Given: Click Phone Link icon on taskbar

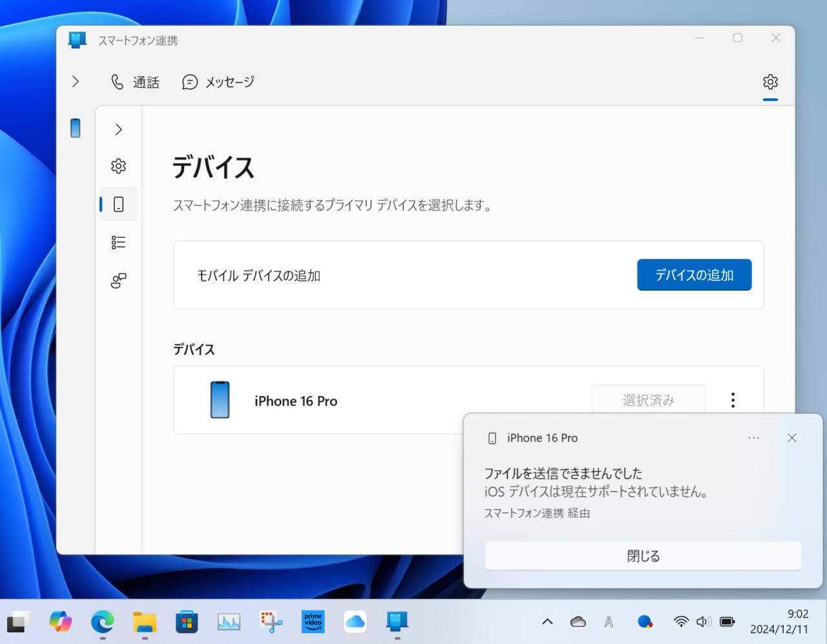Looking at the screenshot, I should (397, 621).
